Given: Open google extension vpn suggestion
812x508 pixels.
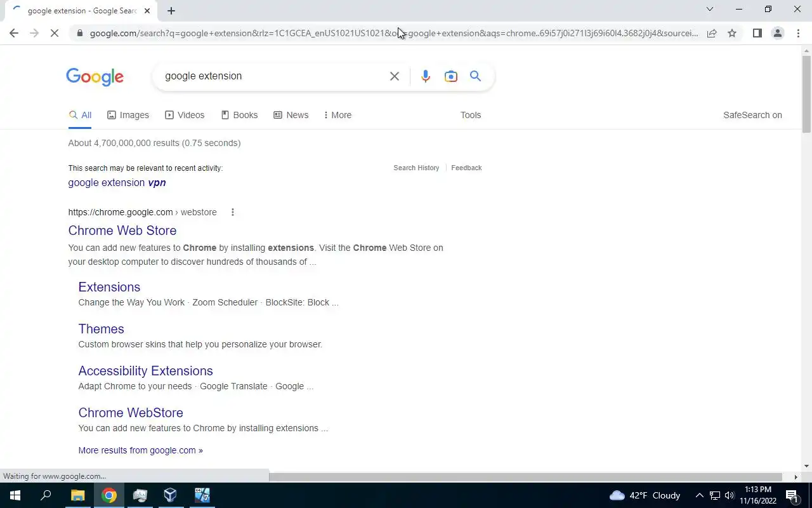Looking at the screenshot, I should click(x=117, y=183).
